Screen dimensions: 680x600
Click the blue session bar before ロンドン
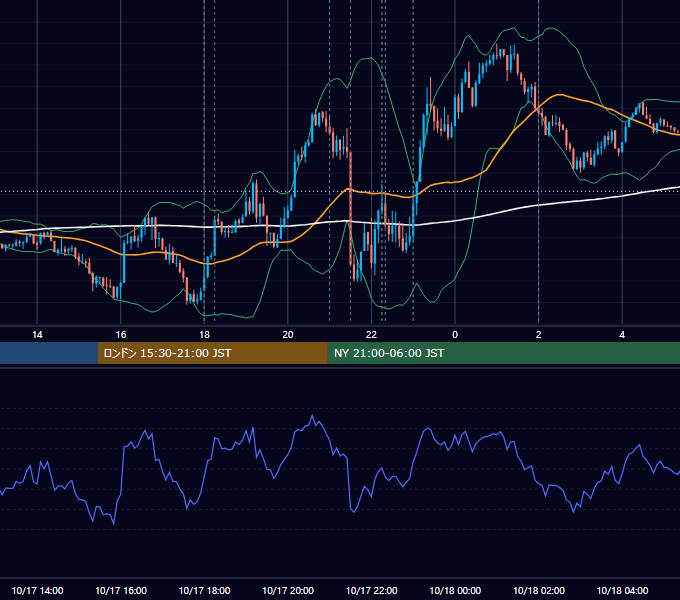pos(49,353)
